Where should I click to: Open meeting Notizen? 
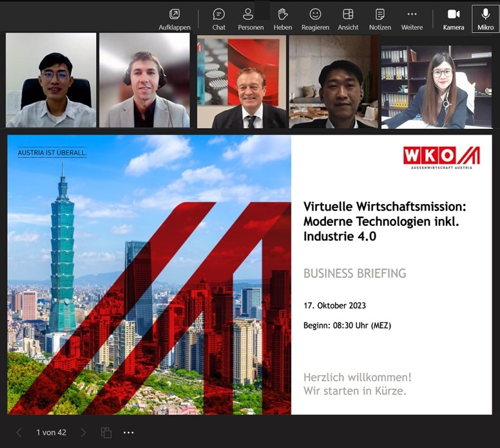click(380, 19)
